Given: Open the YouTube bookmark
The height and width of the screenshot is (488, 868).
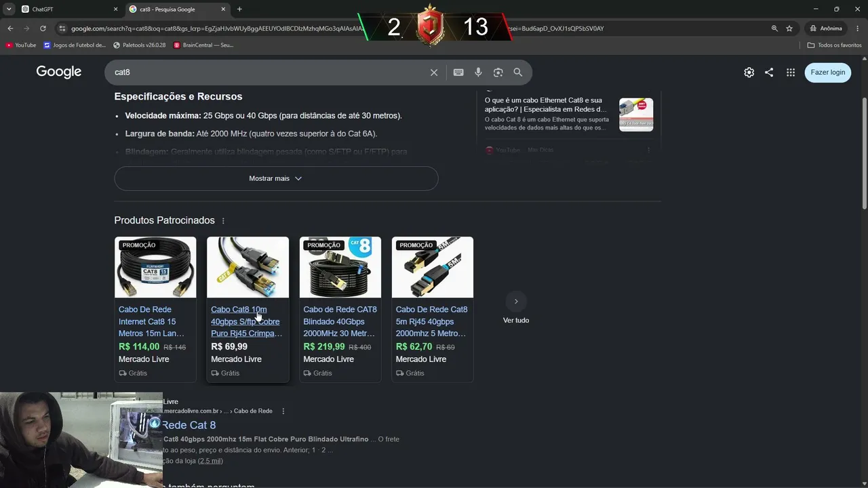Looking at the screenshot, I should tap(21, 45).
